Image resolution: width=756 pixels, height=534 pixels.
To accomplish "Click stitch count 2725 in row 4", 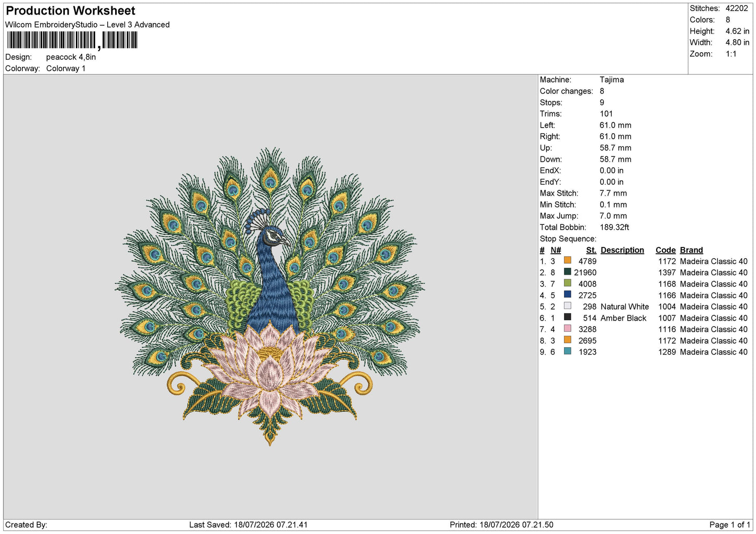I will pos(588,296).
